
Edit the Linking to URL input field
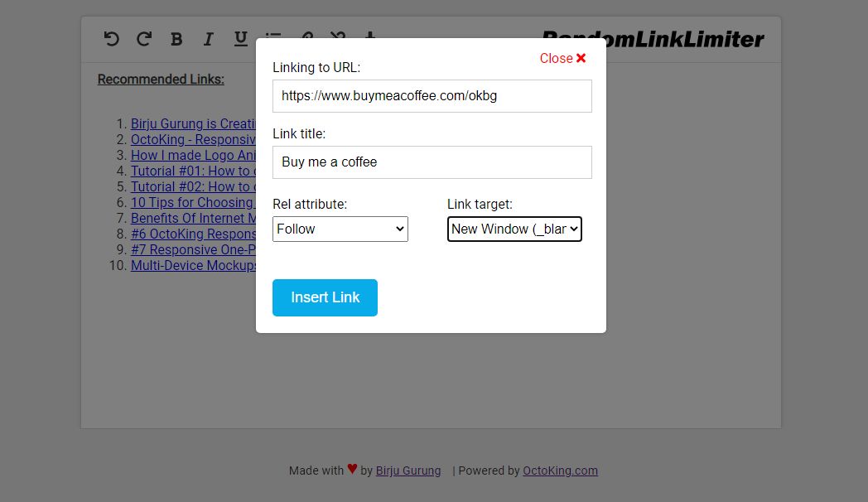432,95
